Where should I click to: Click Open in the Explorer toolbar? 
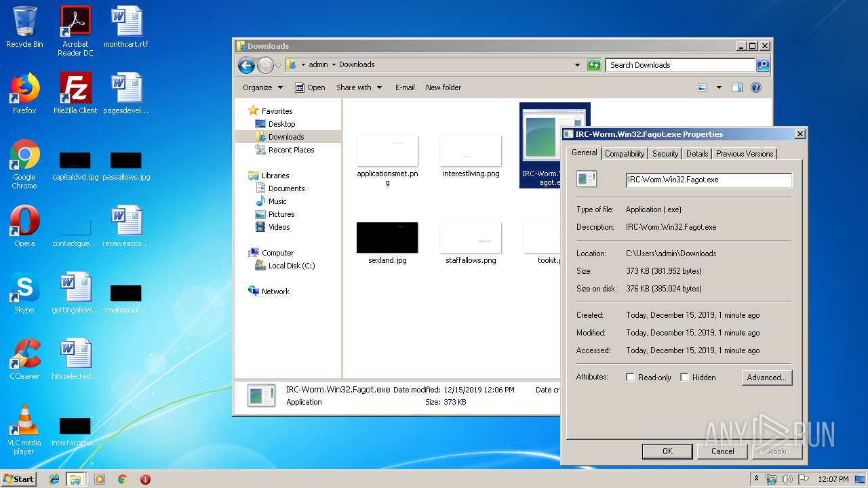(310, 87)
